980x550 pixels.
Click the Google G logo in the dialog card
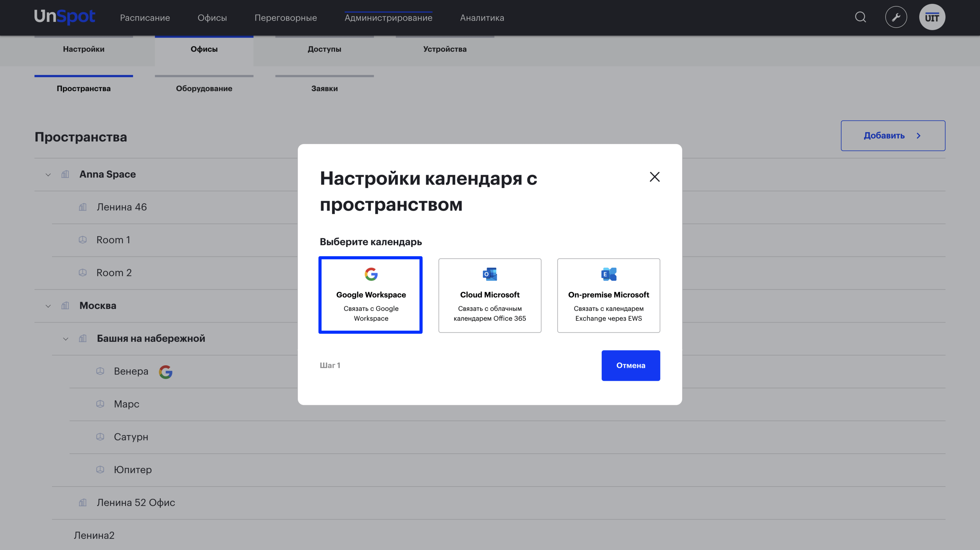tap(371, 274)
